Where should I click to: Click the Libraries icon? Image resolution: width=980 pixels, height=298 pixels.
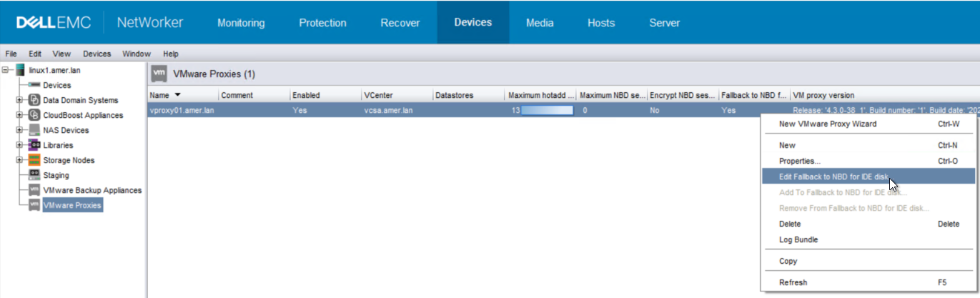pyautogui.click(x=34, y=145)
